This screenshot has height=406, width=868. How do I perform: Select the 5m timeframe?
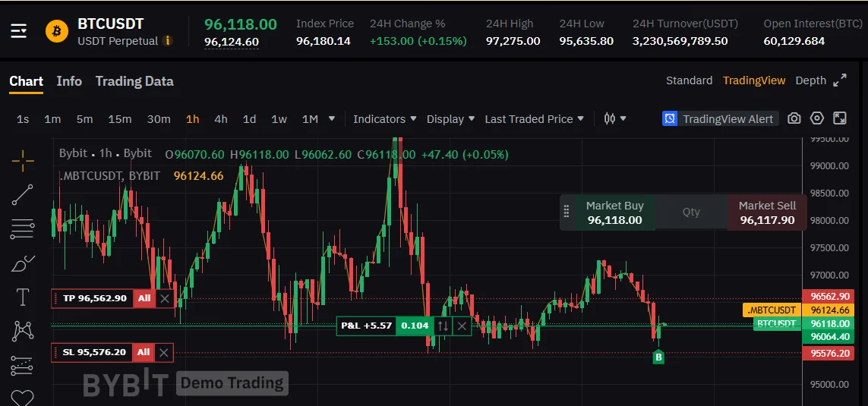pos(85,119)
